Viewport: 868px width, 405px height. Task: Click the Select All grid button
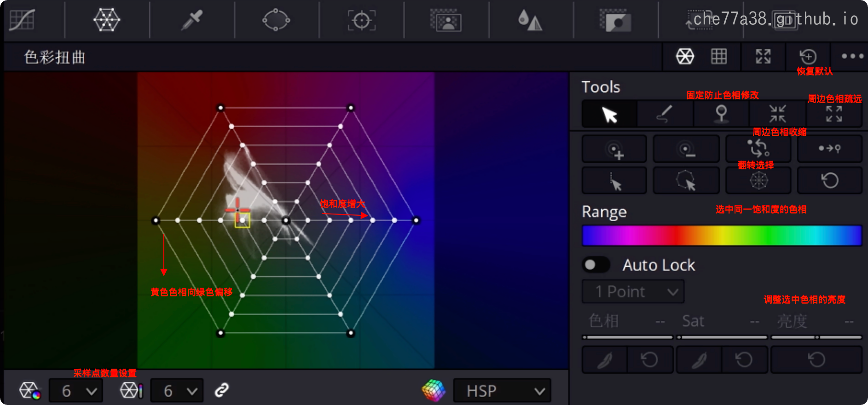(x=758, y=180)
